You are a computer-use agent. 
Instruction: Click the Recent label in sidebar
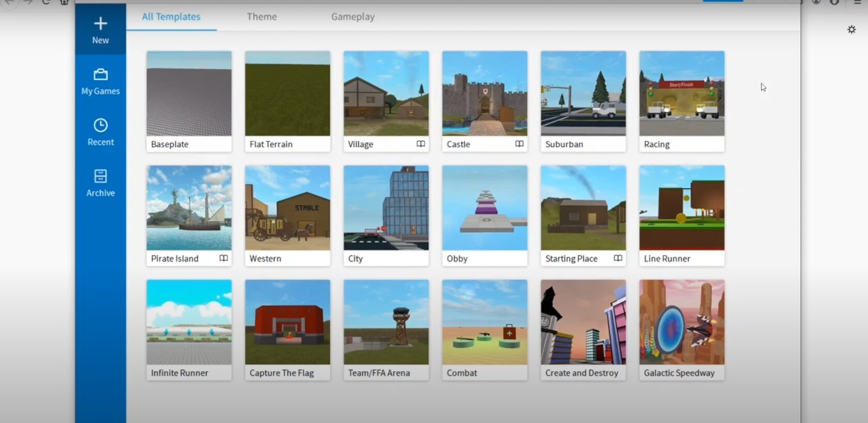(100, 142)
